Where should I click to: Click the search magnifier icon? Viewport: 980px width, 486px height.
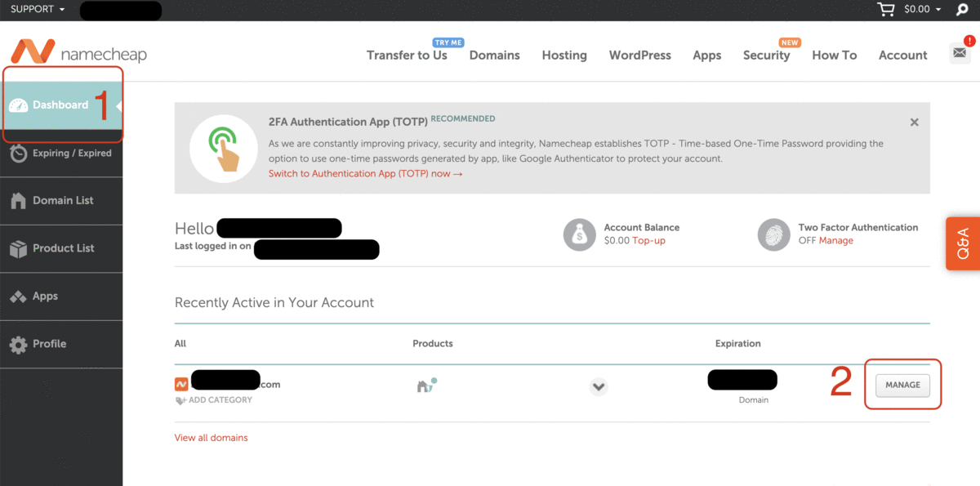coord(962,10)
